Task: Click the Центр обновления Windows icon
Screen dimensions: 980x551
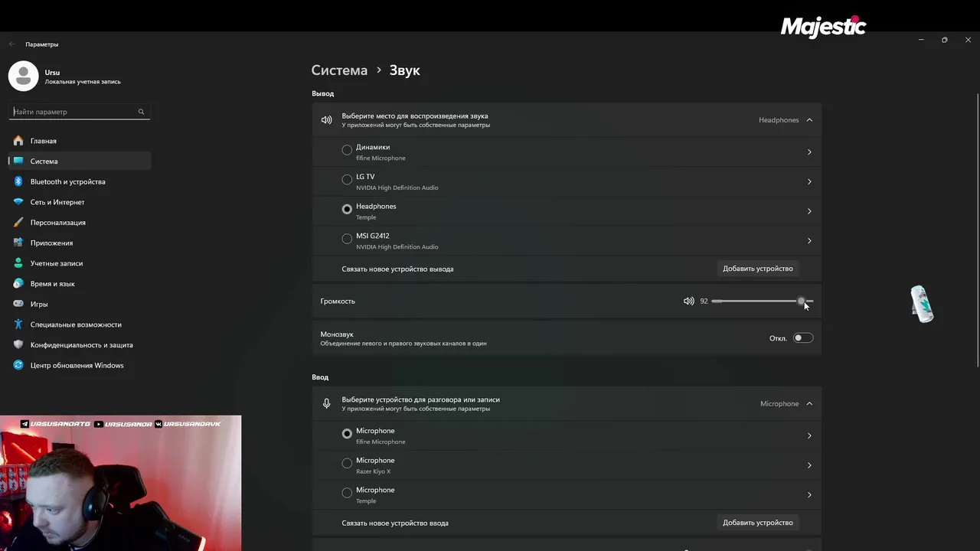Action: coord(18,365)
